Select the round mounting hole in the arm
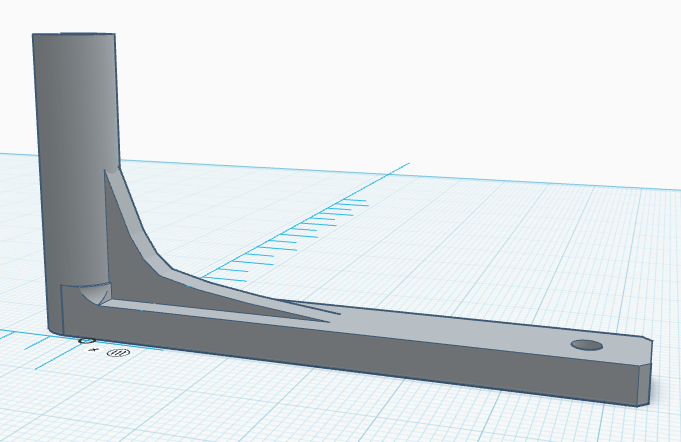 (587, 346)
